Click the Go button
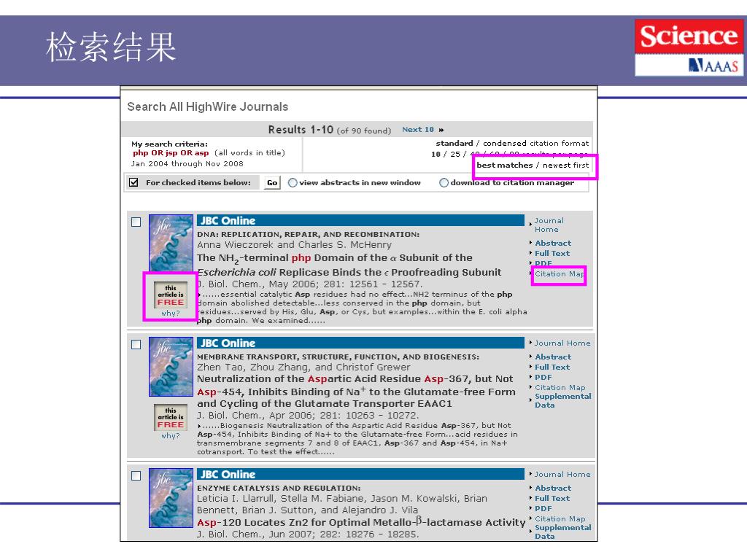This screenshot has width=747, height=560. click(272, 183)
